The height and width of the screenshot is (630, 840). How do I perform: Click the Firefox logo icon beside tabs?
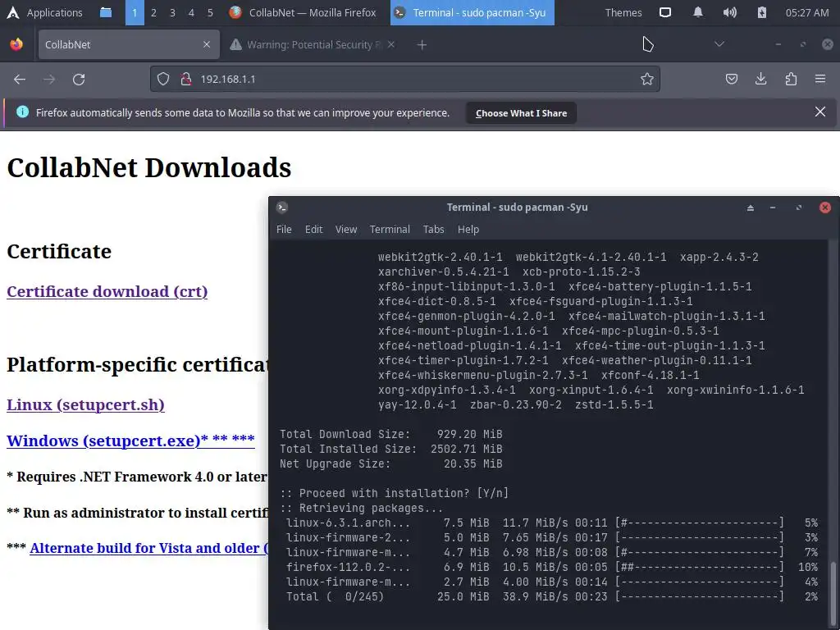point(16,44)
